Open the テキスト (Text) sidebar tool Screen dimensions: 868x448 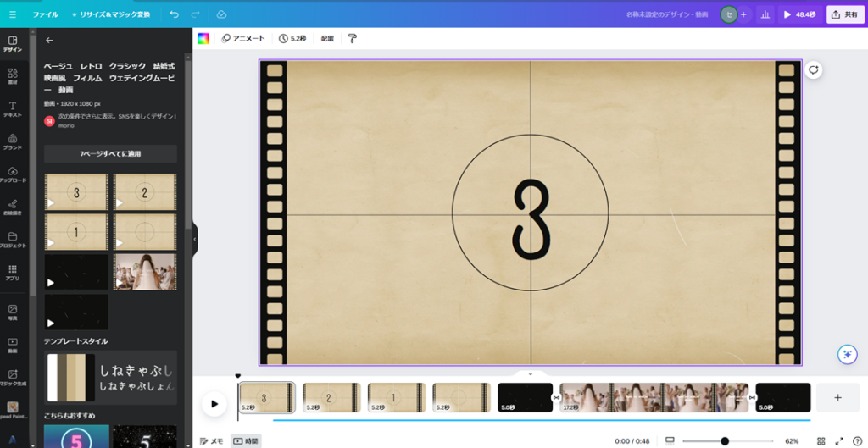pos(13,109)
